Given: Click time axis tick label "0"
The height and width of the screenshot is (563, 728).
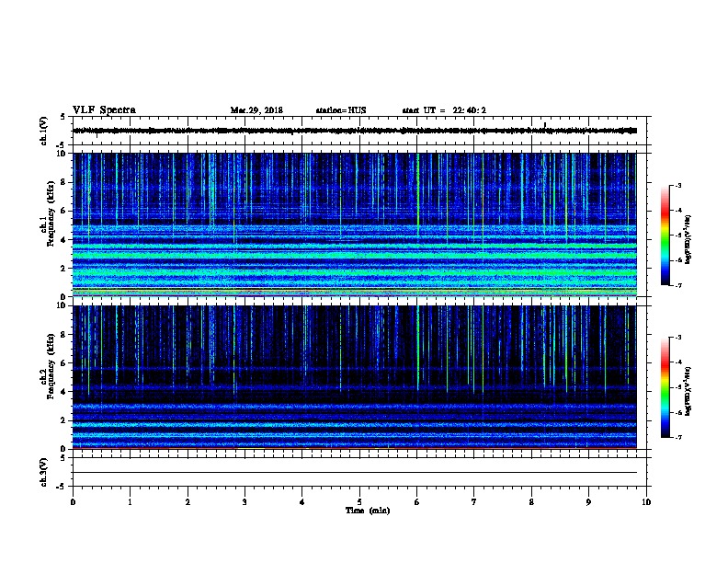Looking at the screenshot, I should click(x=73, y=502).
